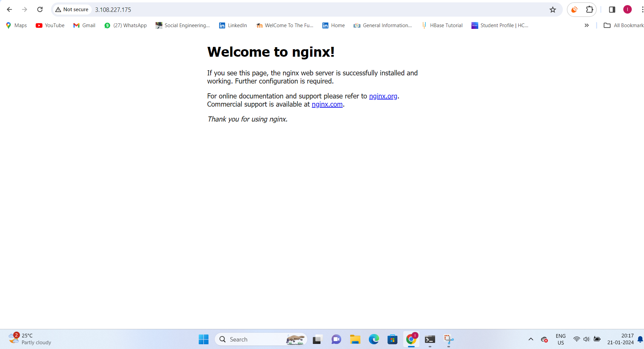Follow the nginx.org link
The width and height of the screenshot is (644, 349).
[383, 96]
